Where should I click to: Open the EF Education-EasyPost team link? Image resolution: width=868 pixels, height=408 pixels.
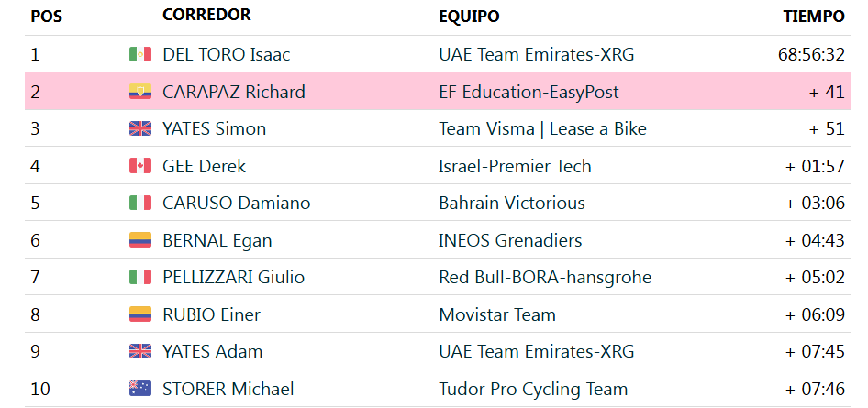529,92
